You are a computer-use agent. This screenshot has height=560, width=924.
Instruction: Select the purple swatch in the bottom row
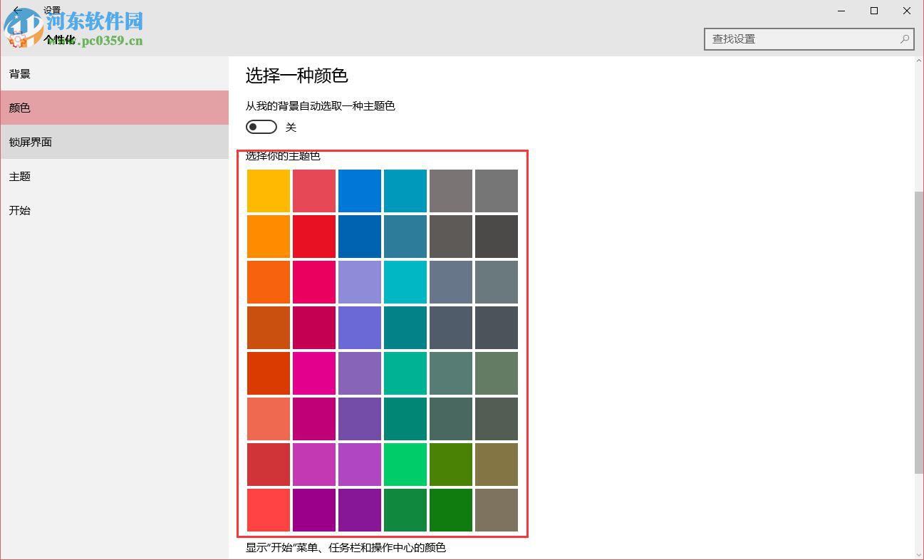tap(360, 509)
